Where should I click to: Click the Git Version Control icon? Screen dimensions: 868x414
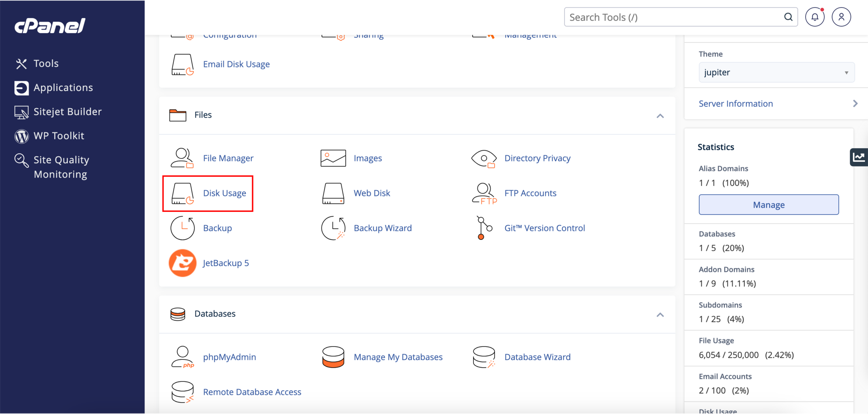484,228
